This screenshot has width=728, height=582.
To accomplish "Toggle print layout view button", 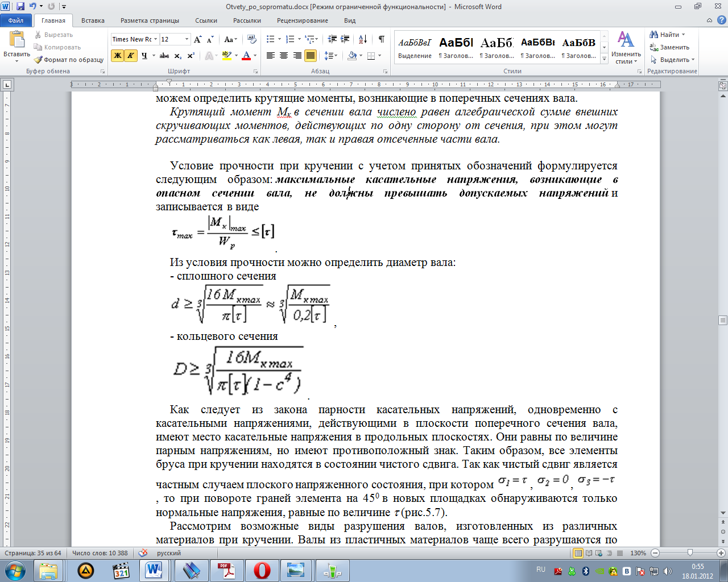I will coord(578,553).
